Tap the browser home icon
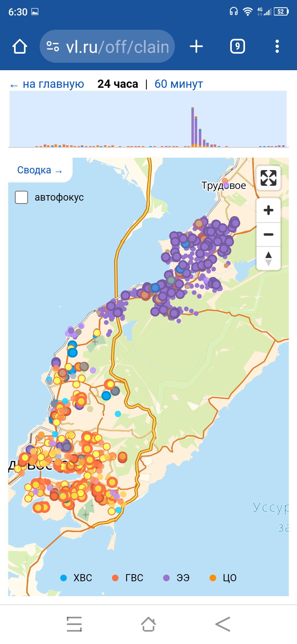The width and height of the screenshot is (297, 644). (20, 46)
